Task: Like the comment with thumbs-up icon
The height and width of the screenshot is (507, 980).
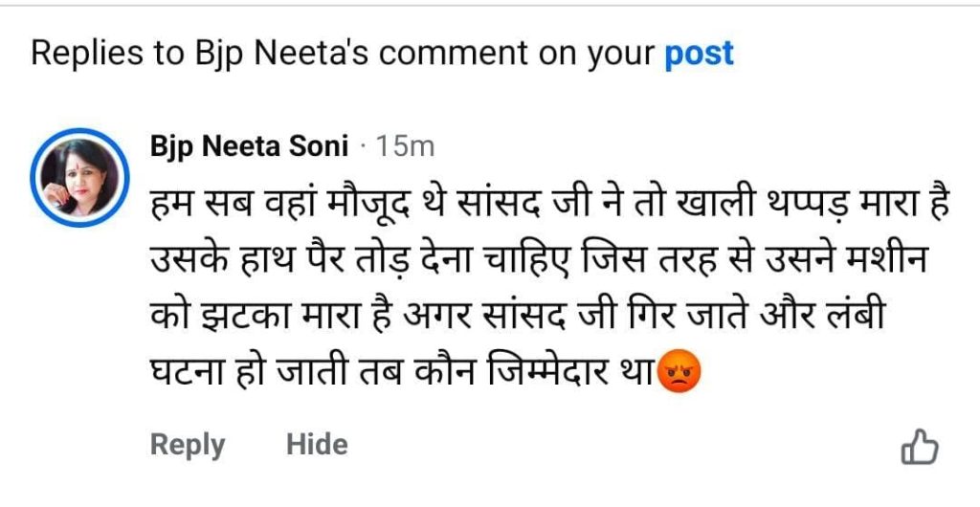Action: pyautogui.click(x=920, y=447)
